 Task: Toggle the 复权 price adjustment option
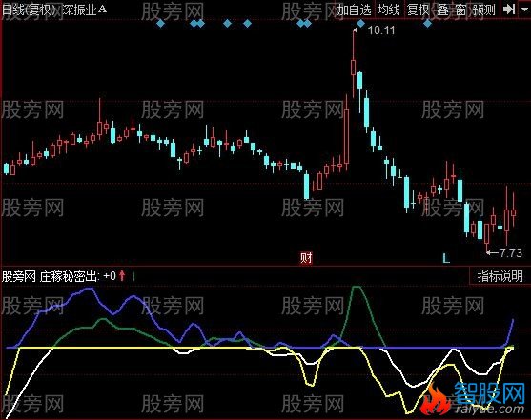(x=419, y=10)
